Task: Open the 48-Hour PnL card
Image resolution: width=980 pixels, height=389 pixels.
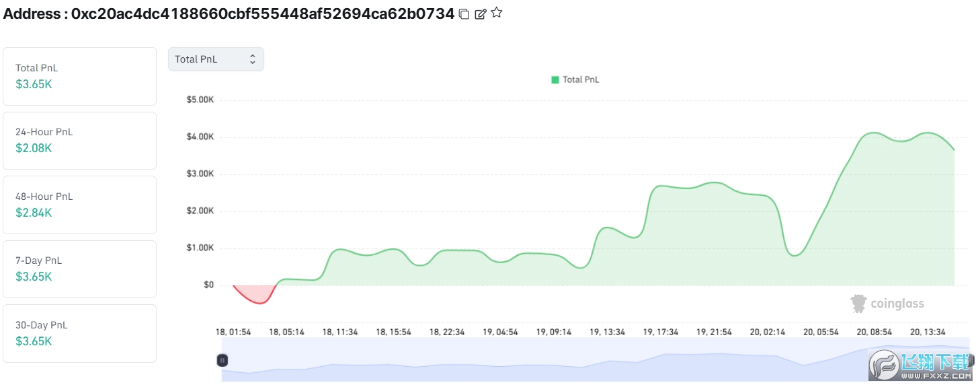Action: coord(79,205)
